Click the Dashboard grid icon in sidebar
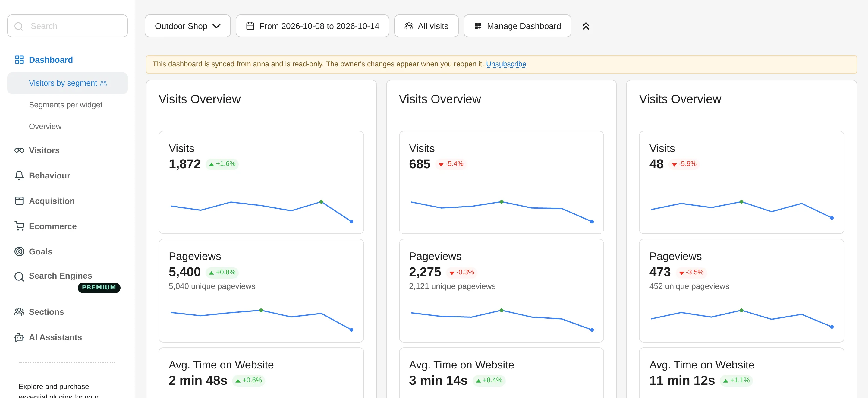 (19, 60)
